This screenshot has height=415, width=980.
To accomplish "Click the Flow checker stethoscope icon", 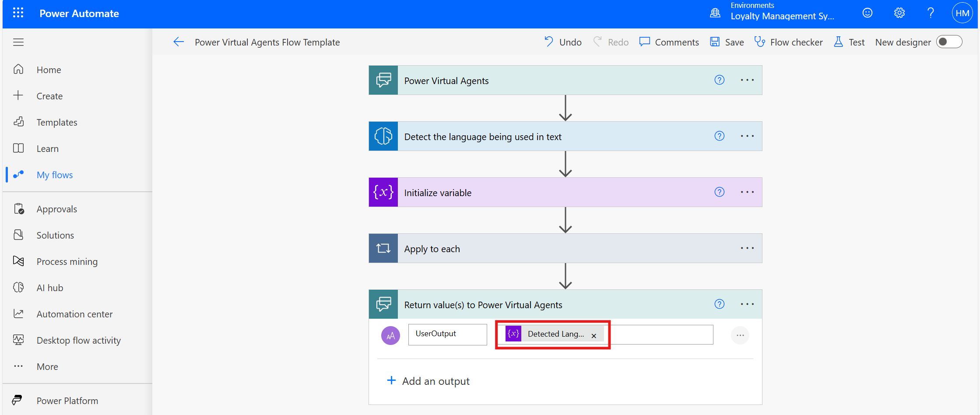I will (x=759, y=42).
